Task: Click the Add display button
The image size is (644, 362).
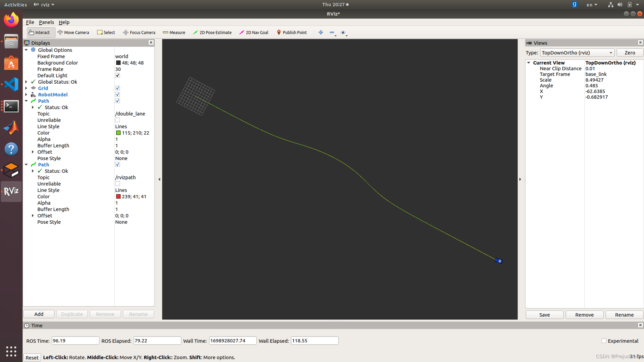Action: tap(39, 314)
